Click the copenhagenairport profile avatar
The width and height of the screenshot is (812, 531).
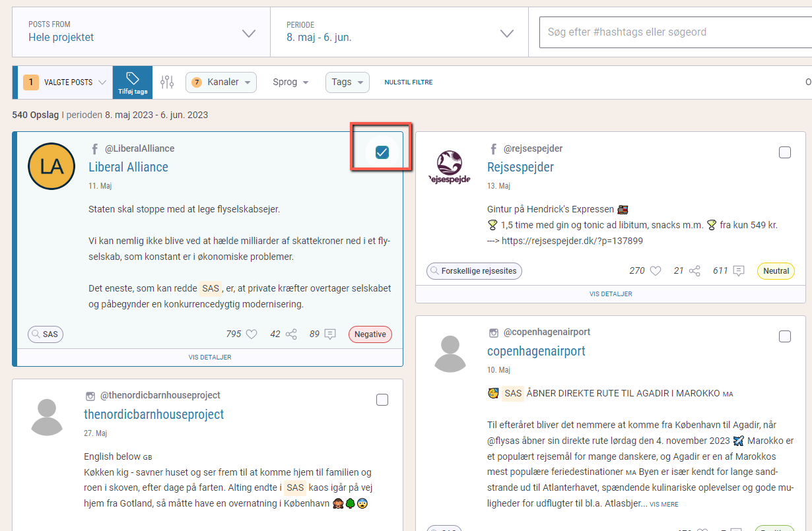[450, 353]
